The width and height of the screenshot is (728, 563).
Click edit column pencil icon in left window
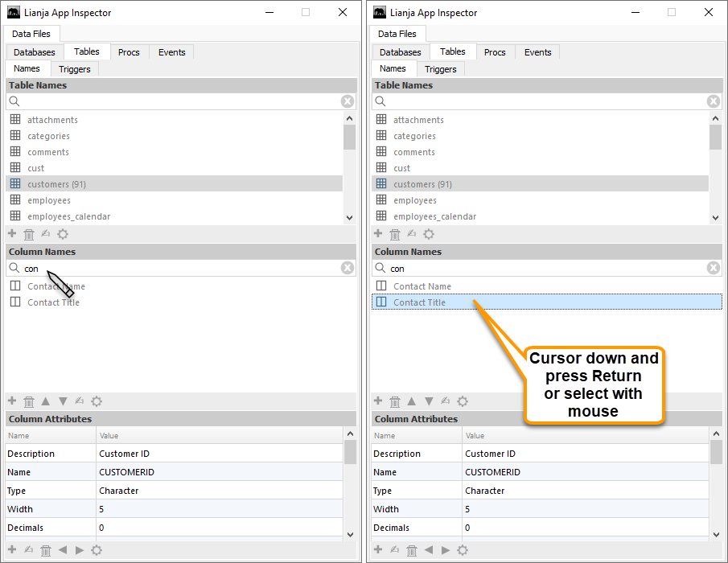coord(80,401)
